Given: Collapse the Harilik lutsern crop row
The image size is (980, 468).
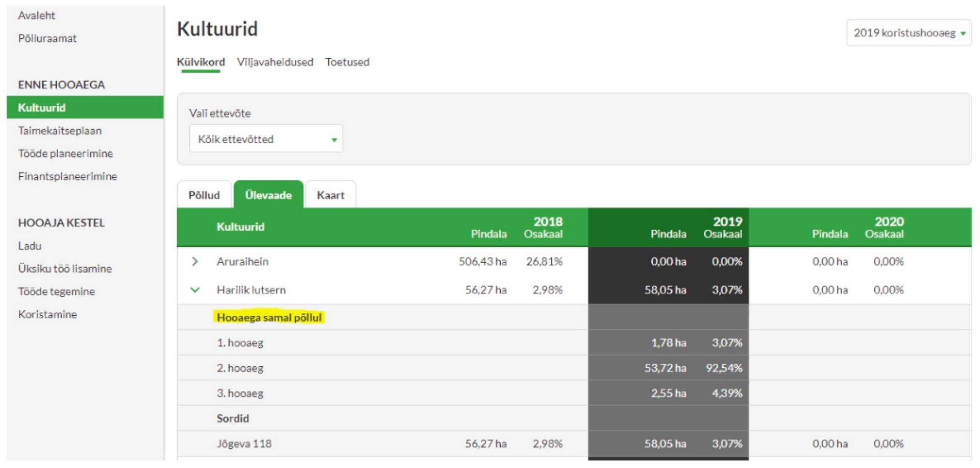Looking at the screenshot, I should (x=194, y=290).
